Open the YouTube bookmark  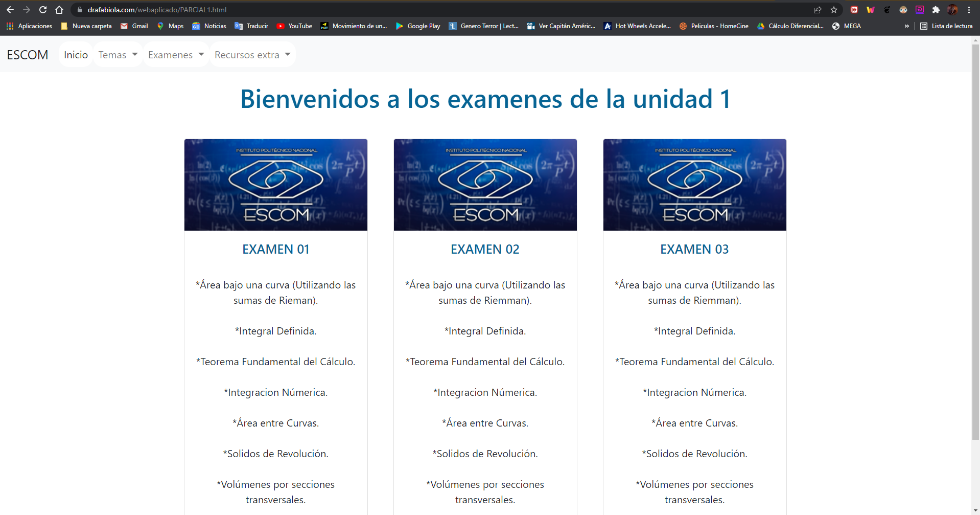(294, 26)
